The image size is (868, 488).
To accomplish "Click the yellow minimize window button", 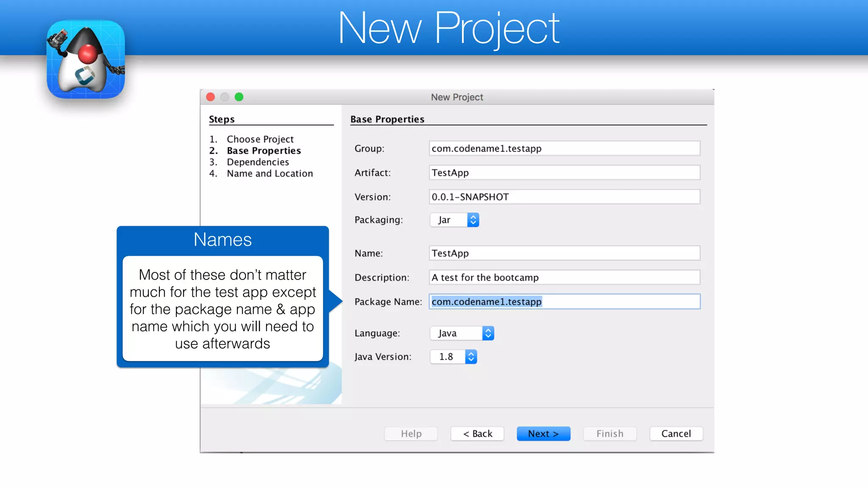I will (225, 97).
